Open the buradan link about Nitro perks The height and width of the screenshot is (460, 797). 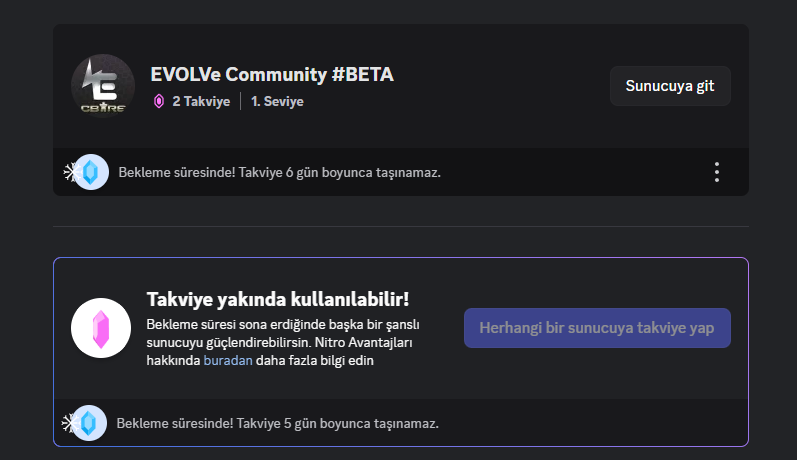pos(228,360)
